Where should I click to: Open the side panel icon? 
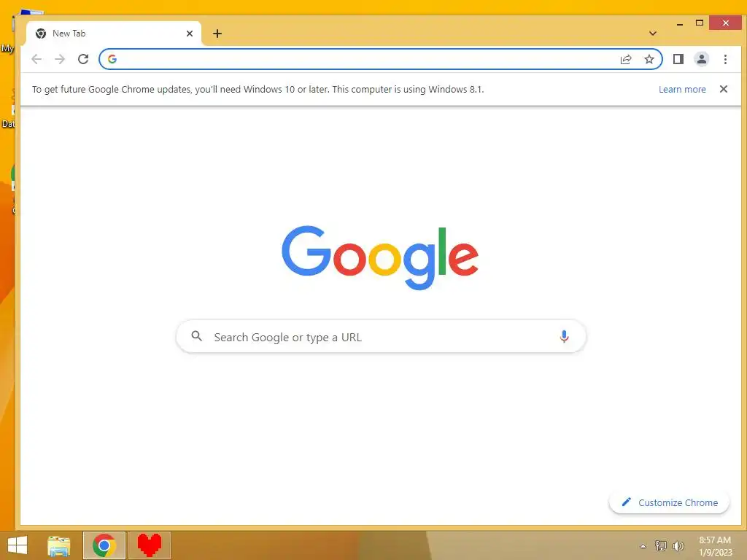point(678,59)
